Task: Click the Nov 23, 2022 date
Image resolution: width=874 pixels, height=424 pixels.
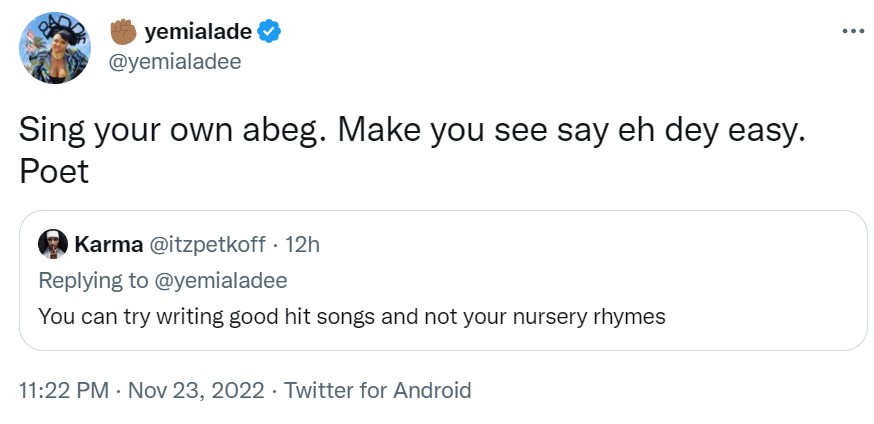Action: click(197, 390)
